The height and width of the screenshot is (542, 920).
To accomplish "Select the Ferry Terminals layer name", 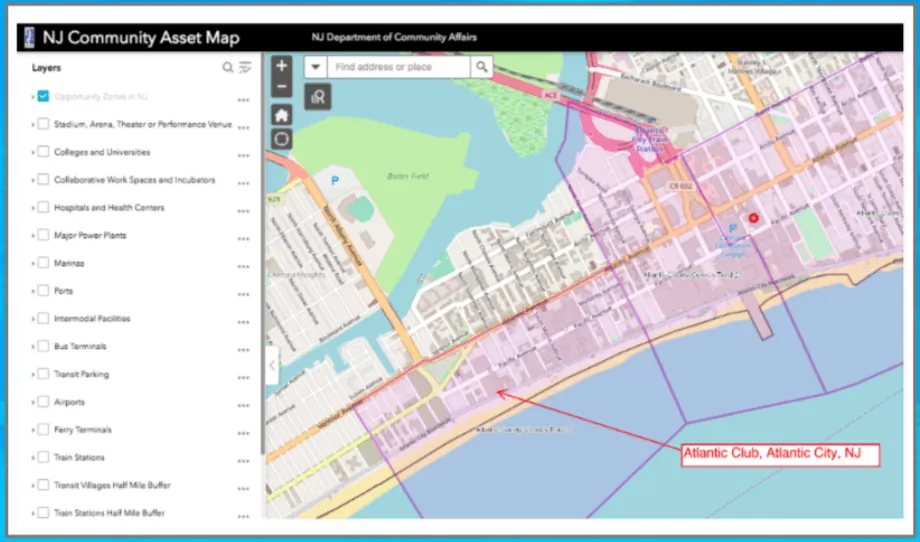I will click(x=83, y=429).
